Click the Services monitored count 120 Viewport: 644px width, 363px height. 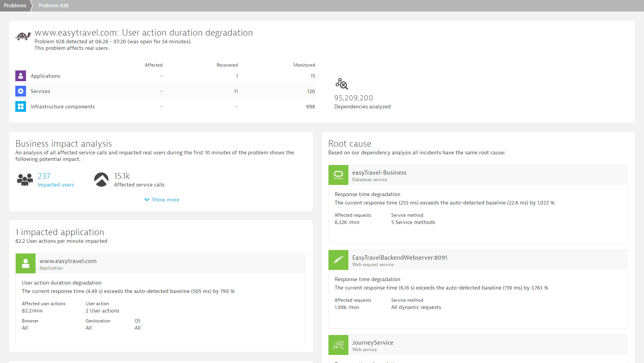(311, 92)
